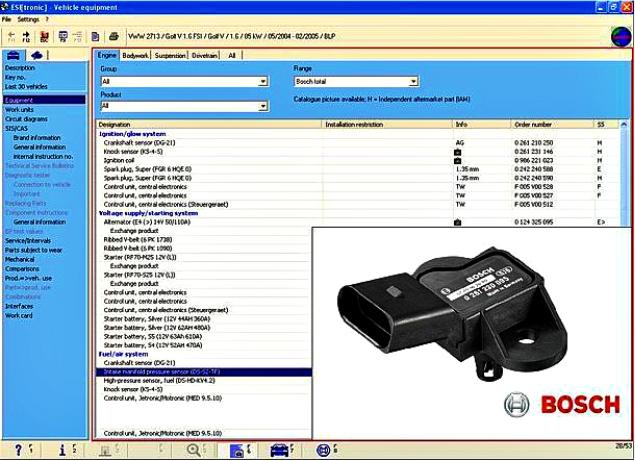635x461 pixels.
Task: Select 'Ignition coil' row
Action: [x=358, y=161]
